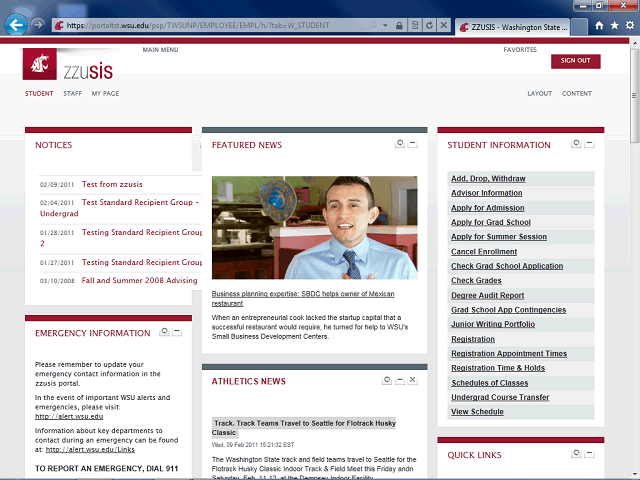Open notice Fall and Summer 2008 Advising
The width and height of the screenshot is (640, 480).
tap(140, 280)
